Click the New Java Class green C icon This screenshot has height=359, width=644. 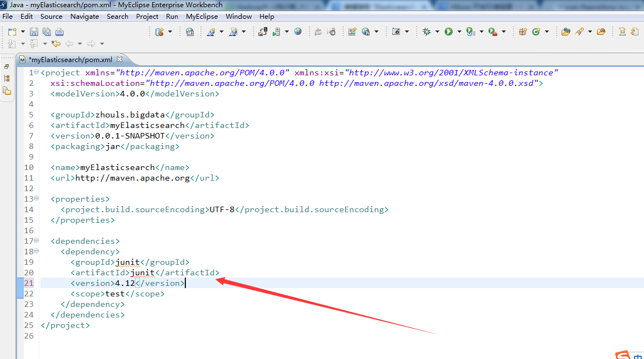click(536, 32)
